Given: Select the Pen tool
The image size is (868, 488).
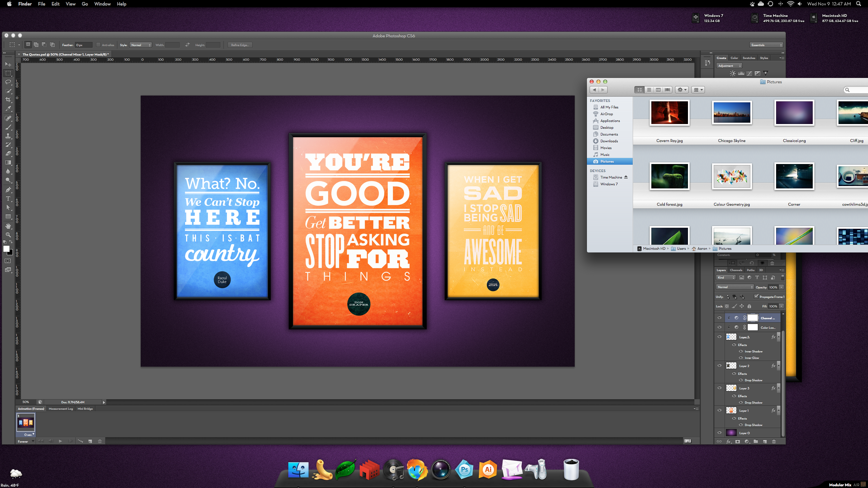Looking at the screenshot, I should coord(8,190).
